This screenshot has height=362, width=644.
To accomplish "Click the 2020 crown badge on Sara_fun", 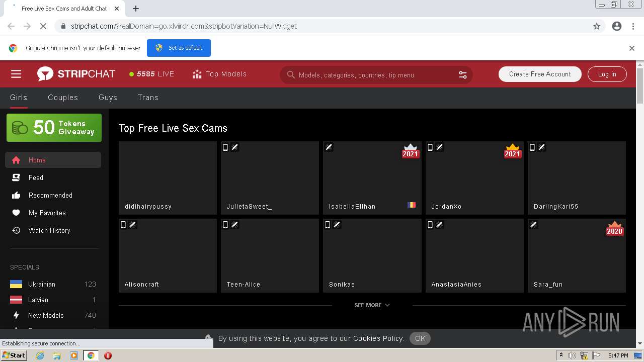I will point(615,228).
